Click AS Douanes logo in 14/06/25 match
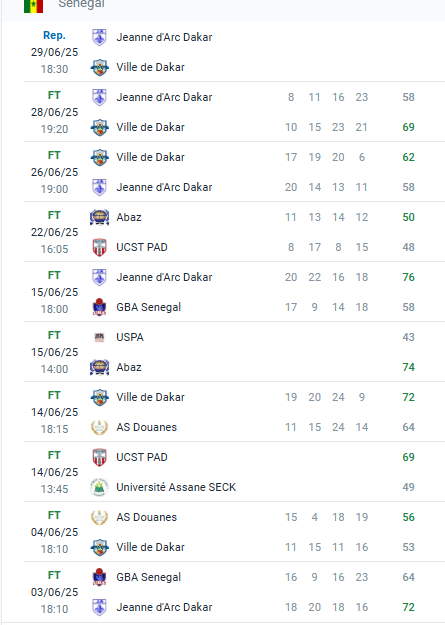 99,427
